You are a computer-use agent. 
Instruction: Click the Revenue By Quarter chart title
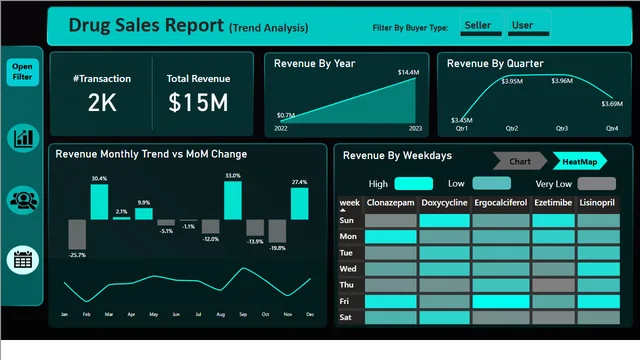click(x=495, y=64)
